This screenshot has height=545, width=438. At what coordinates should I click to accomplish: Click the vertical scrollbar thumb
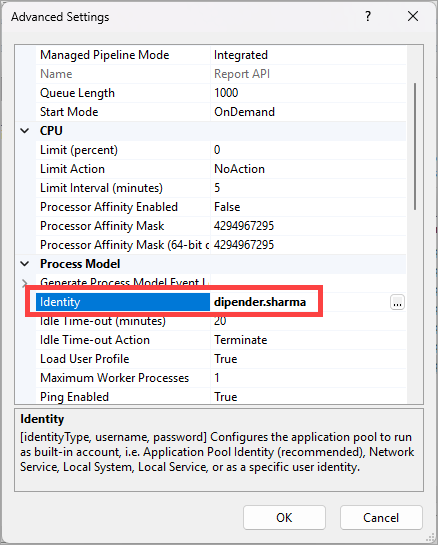point(415,146)
